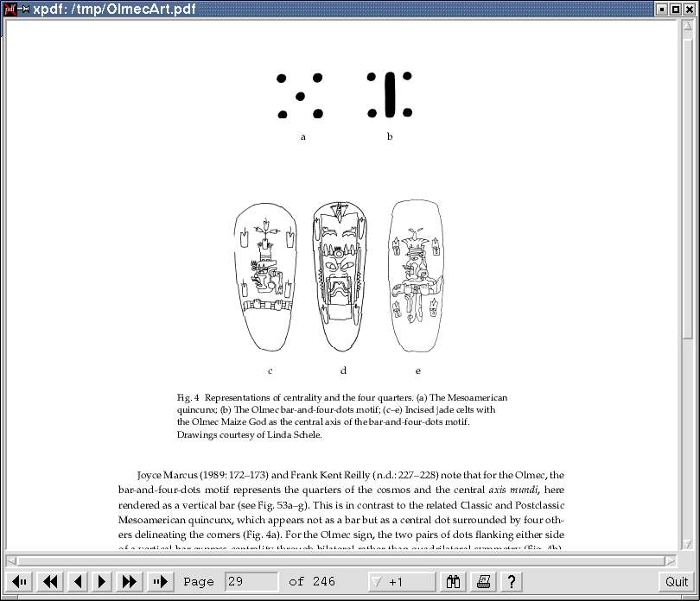Jump back ten pages with double-left arrow
The height and width of the screenshot is (601, 700).
[50, 581]
